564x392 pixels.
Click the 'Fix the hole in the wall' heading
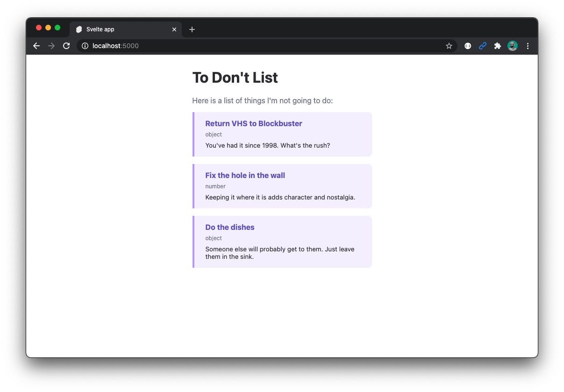coord(245,175)
